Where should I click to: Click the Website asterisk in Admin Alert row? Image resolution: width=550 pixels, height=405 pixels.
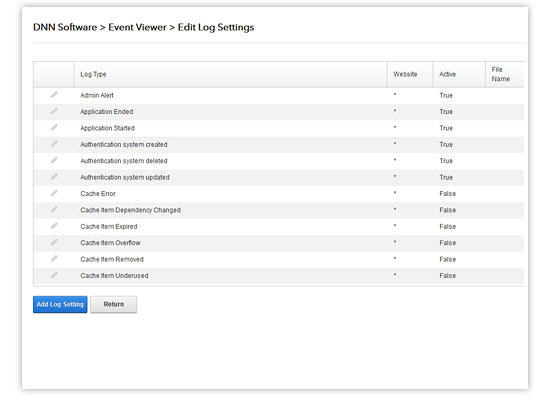395,94
